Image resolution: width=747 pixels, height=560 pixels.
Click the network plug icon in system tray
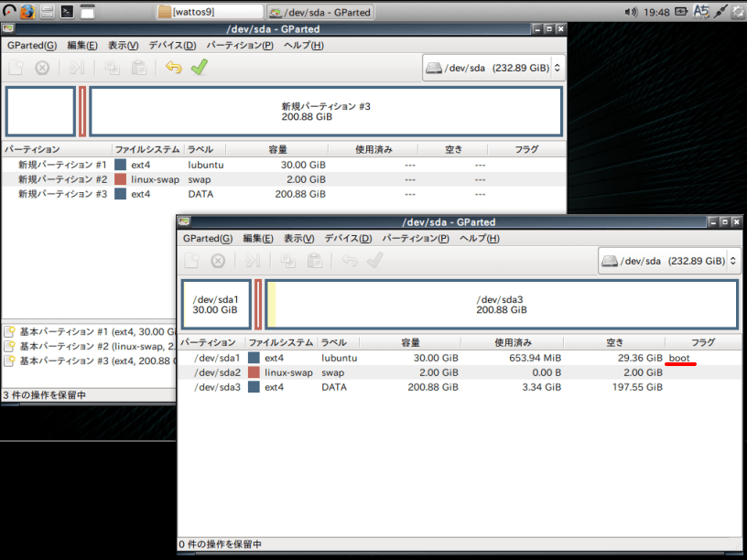pyautogui.click(x=720, y=11)
